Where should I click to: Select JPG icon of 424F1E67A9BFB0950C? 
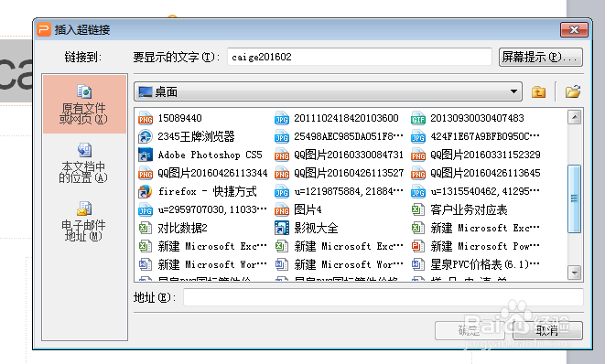click(x=418, y=136)
